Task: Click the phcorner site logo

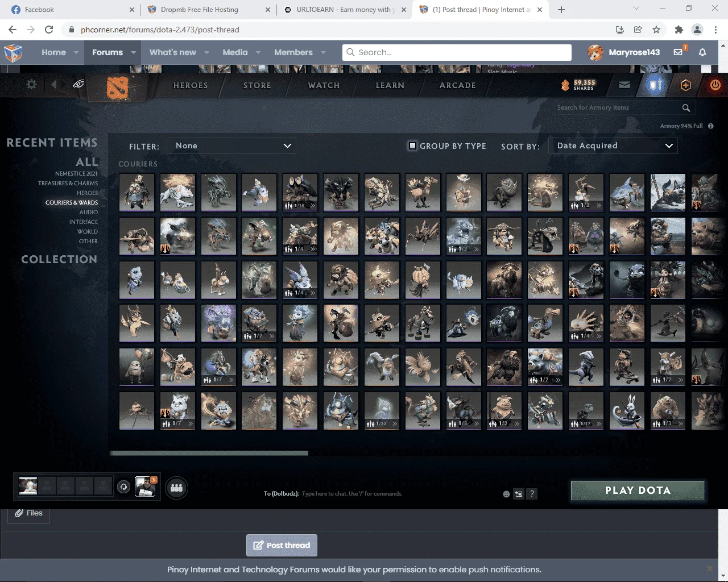Action: [x=14, y=52]
